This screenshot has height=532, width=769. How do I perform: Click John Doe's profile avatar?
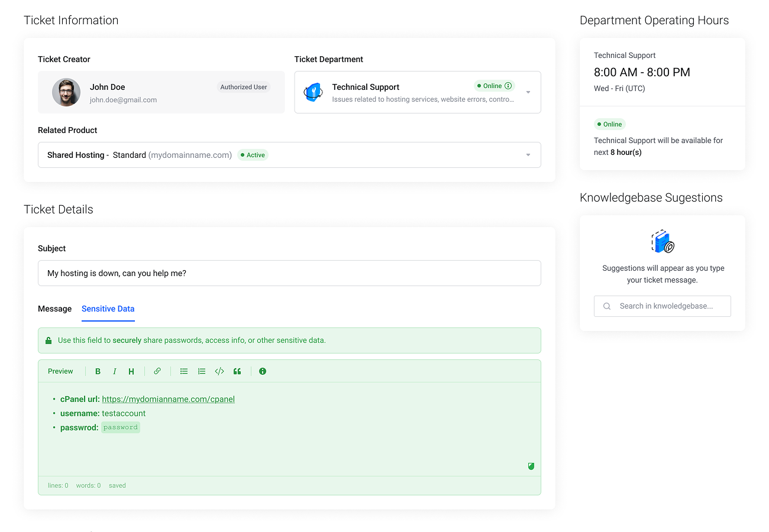coord(66,92)
